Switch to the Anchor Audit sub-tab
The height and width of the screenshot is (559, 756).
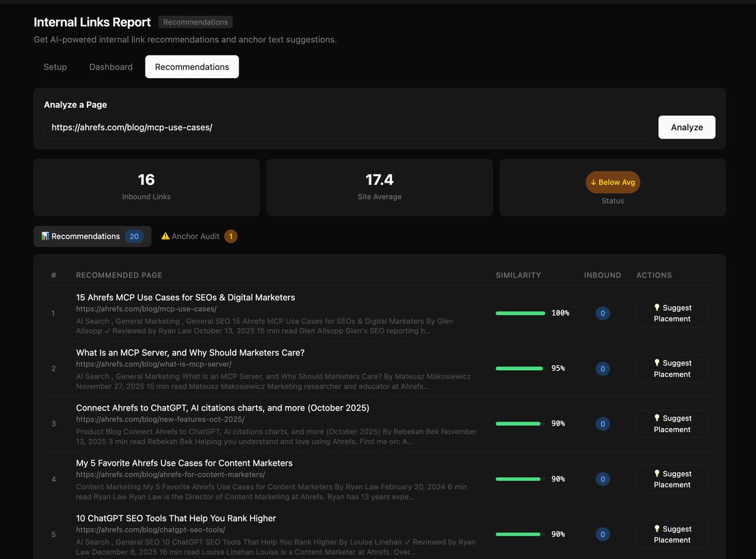(199, 236)
